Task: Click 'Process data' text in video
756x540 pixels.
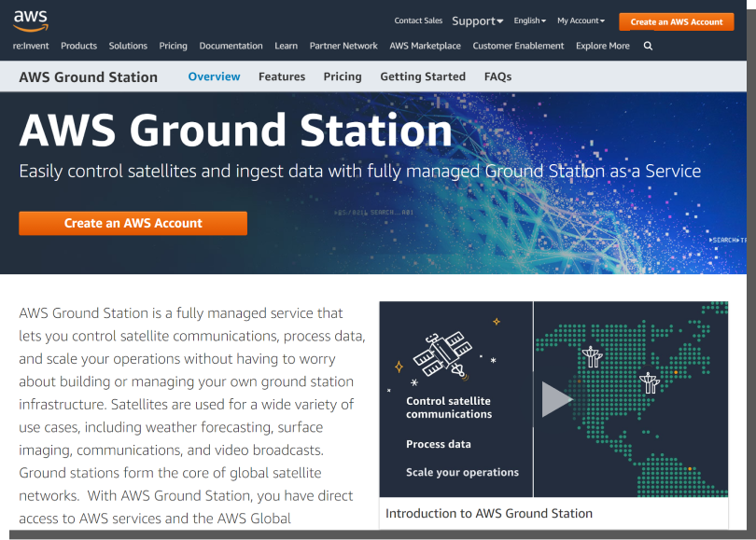Action: click(439, 444)
